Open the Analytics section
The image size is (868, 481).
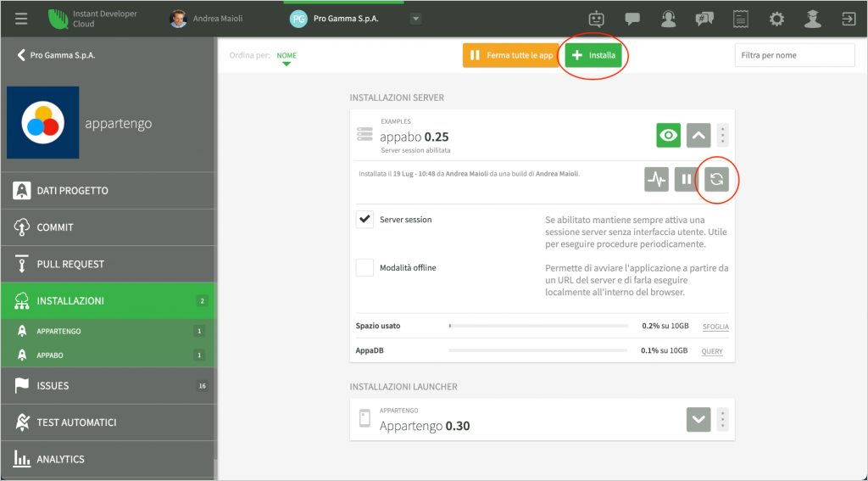108,459
